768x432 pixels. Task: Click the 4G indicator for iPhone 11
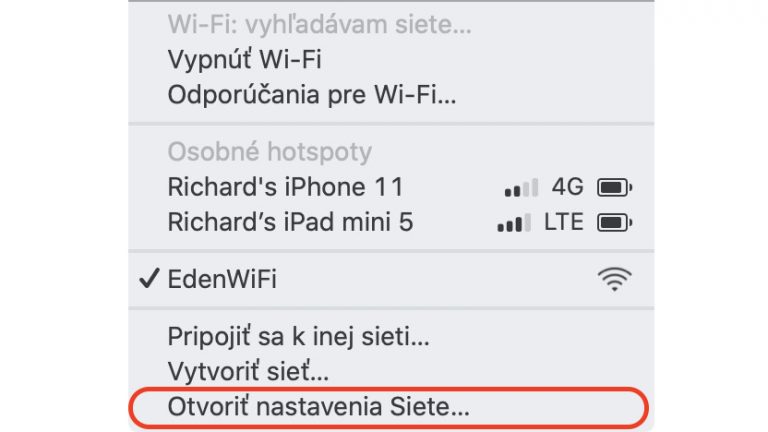coord(568,187)
